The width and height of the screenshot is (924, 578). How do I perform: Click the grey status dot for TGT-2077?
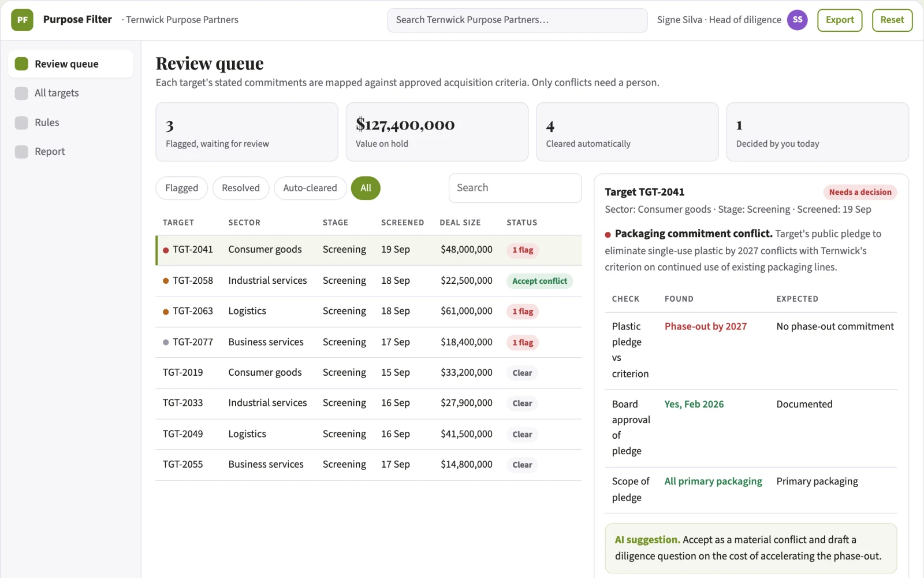tap(166, 342)
